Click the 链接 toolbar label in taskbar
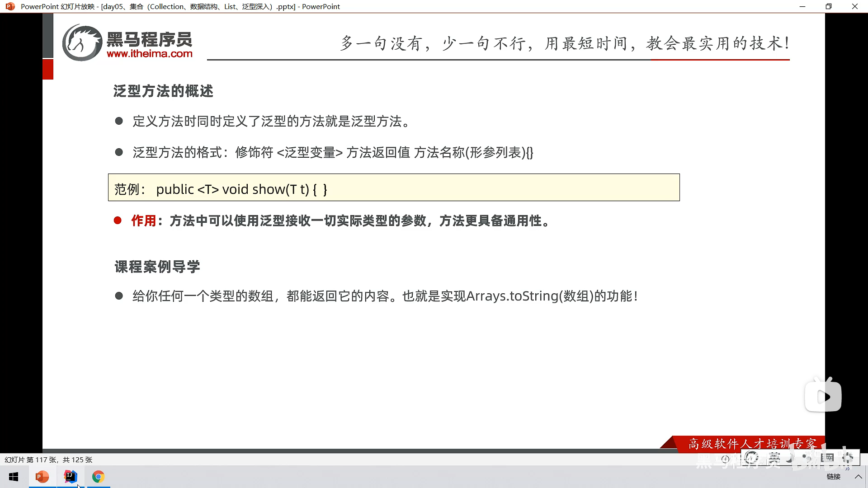Viewport: 868px width, 488px height. (833, 477)
